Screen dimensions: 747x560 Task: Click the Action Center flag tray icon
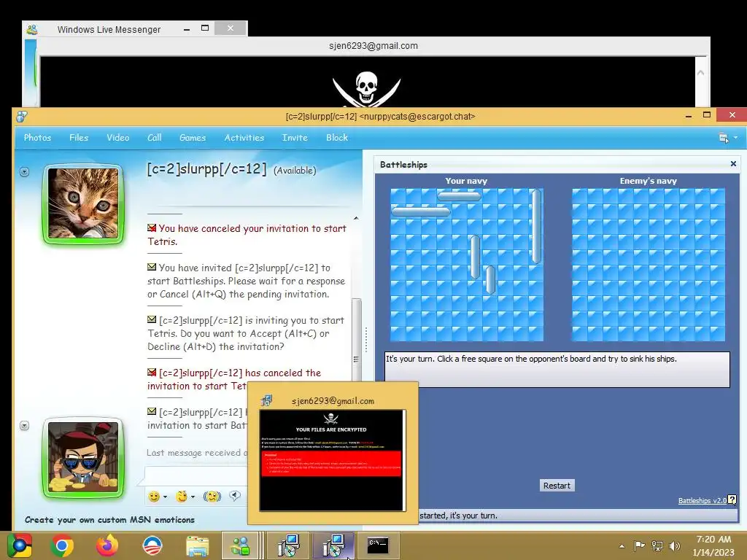coord(639,545)
